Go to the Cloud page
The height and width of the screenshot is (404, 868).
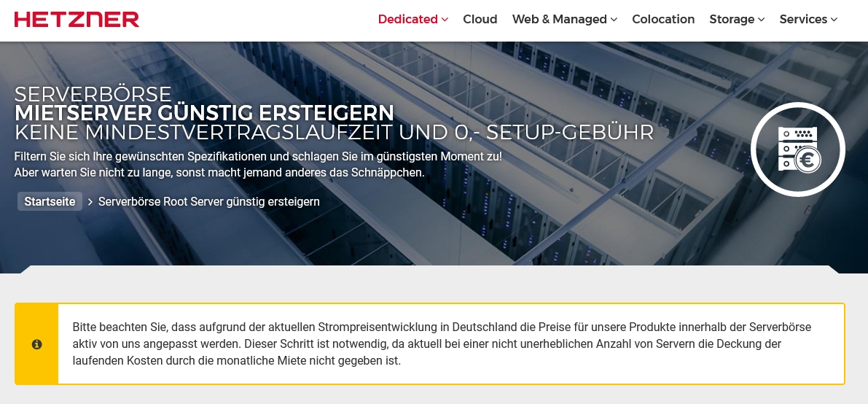point(480,20)
